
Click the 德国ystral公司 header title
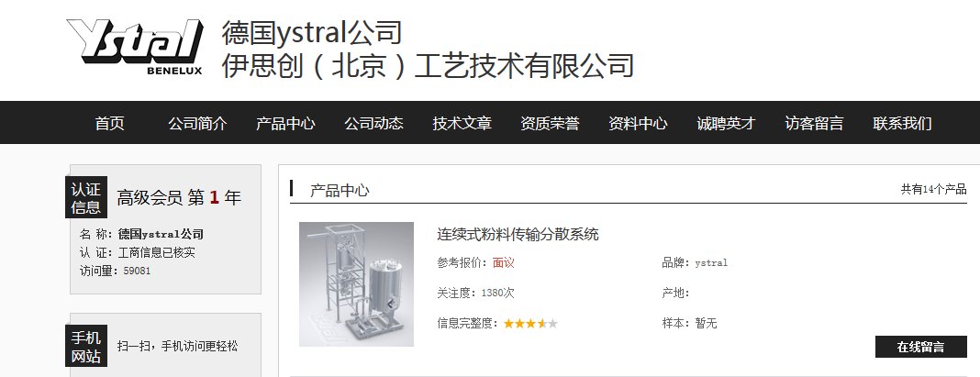[x=311, y=33]
